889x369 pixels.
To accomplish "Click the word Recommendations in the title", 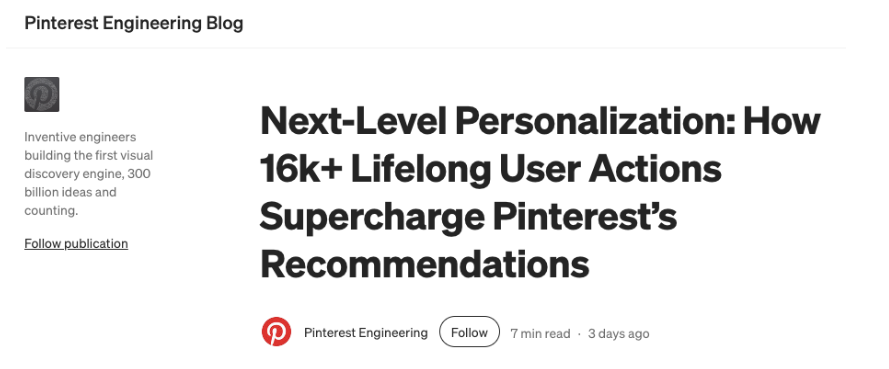I will (x=425, y=264).
